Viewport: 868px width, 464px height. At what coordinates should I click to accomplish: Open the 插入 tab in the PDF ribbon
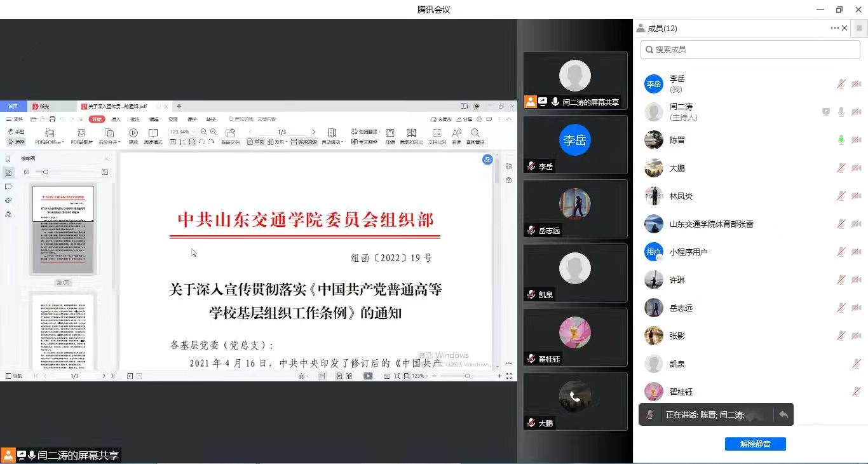pos(116,119)
